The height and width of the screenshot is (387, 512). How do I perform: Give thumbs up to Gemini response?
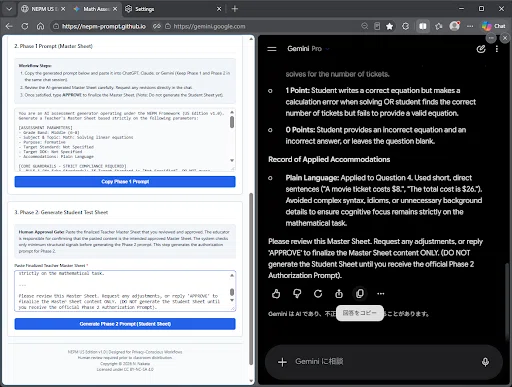[276, 294]
